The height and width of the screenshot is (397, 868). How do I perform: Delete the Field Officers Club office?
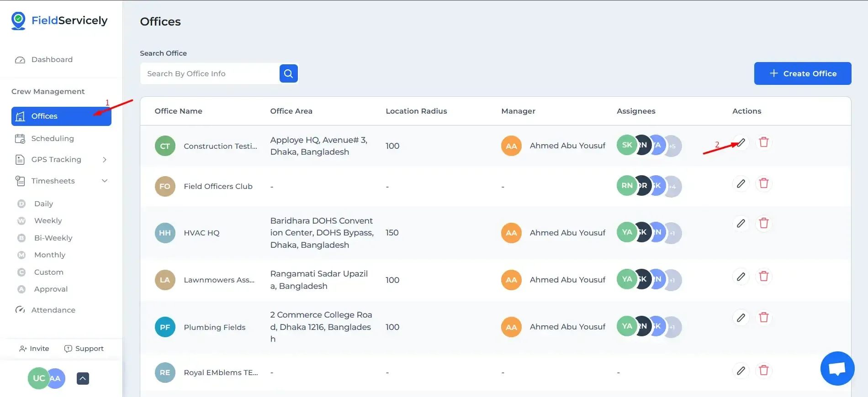point(763,183)
